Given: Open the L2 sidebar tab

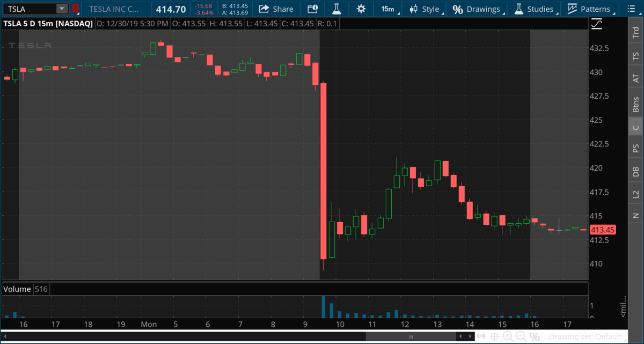Looking at the screenshot, I should point(636,194).
